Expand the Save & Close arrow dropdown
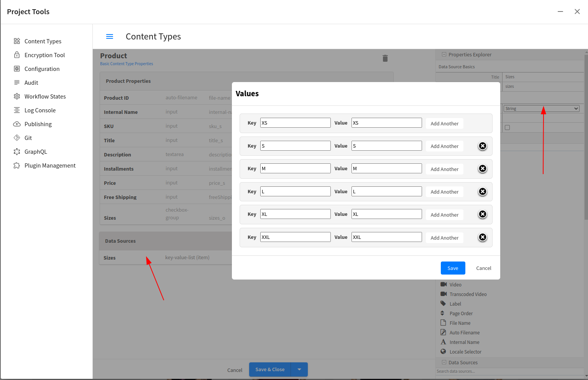Viewport: 588px width, 380px height. coord(299,370)
